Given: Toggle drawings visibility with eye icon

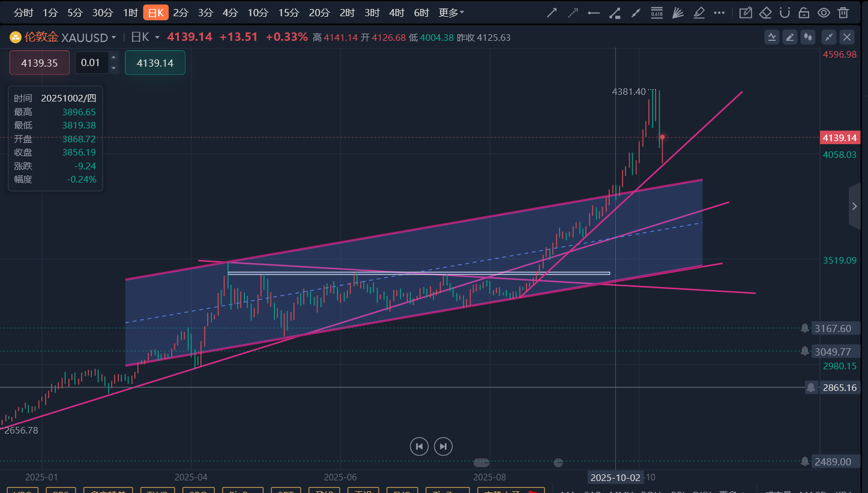Looking at the screenshot, I should tap(824, 13).
